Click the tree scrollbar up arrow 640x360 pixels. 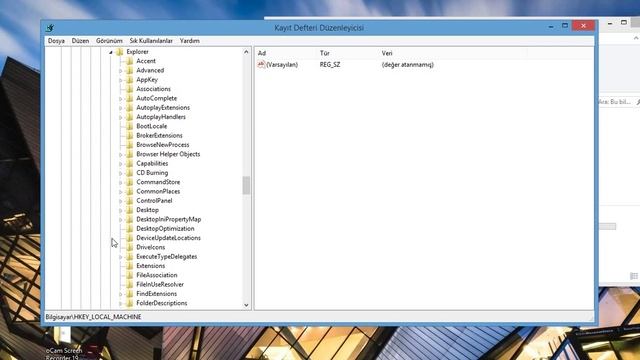pos(246,52)
